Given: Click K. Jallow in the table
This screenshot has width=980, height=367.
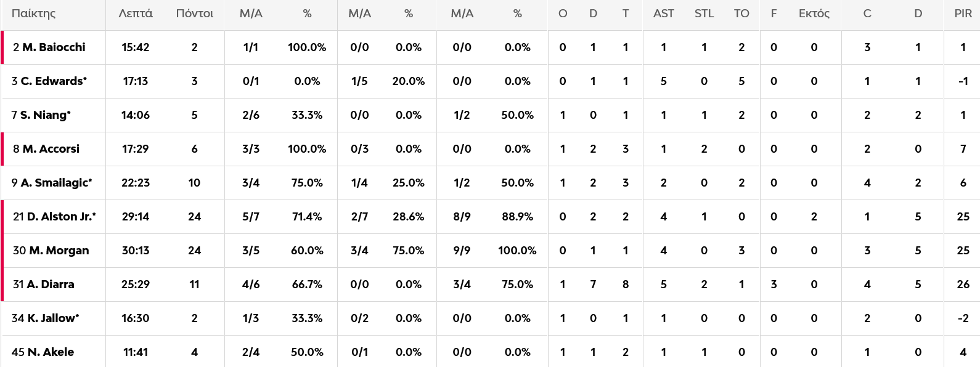Looking at the screenshot, I should coord(52,318).
